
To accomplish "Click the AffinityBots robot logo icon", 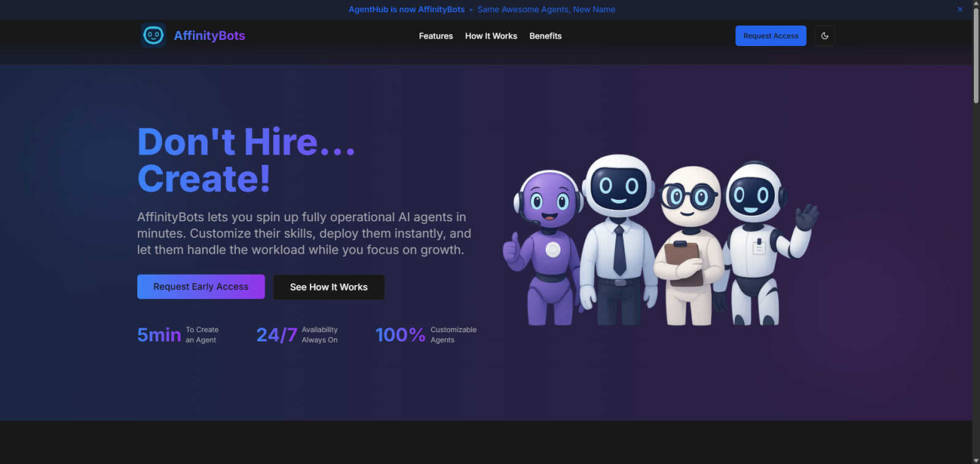I will [153, 36].
